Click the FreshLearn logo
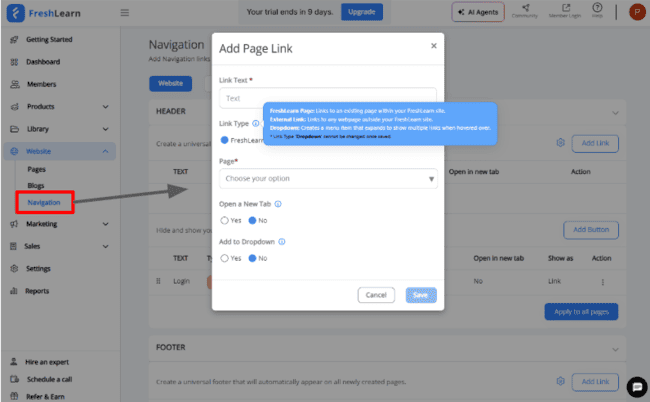This screenshot has width=650, height=402. pos(44,13)
